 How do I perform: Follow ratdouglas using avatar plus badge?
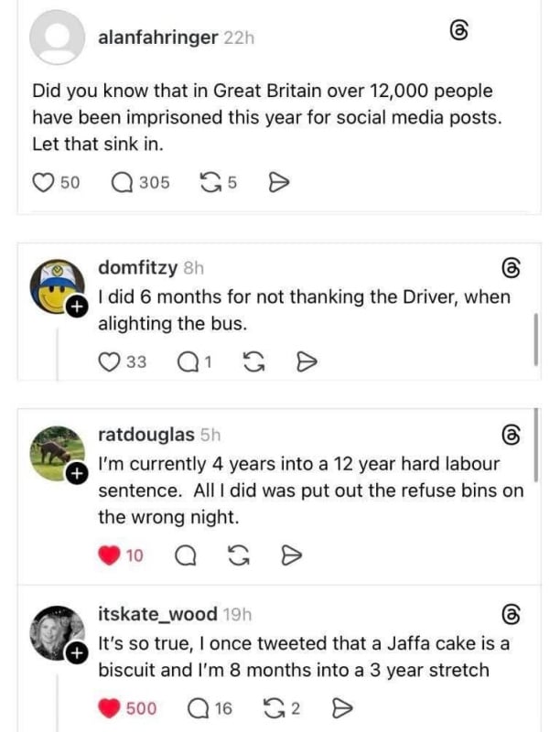click(78, 472)
